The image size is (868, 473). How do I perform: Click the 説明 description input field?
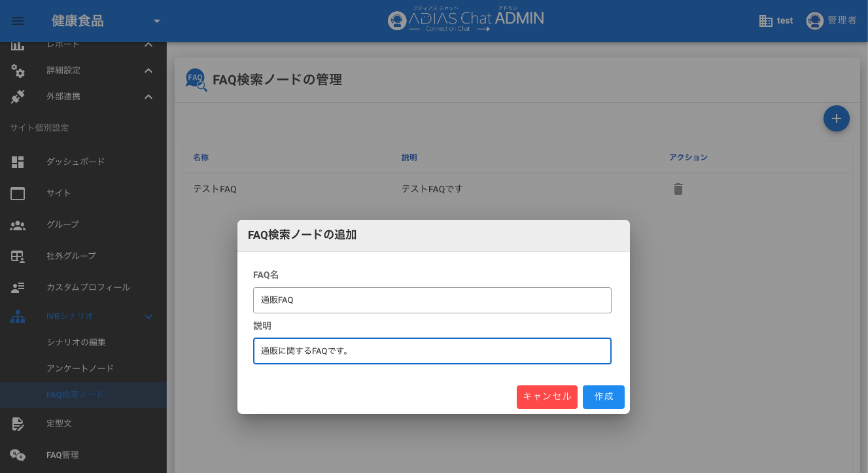point(432,351)
